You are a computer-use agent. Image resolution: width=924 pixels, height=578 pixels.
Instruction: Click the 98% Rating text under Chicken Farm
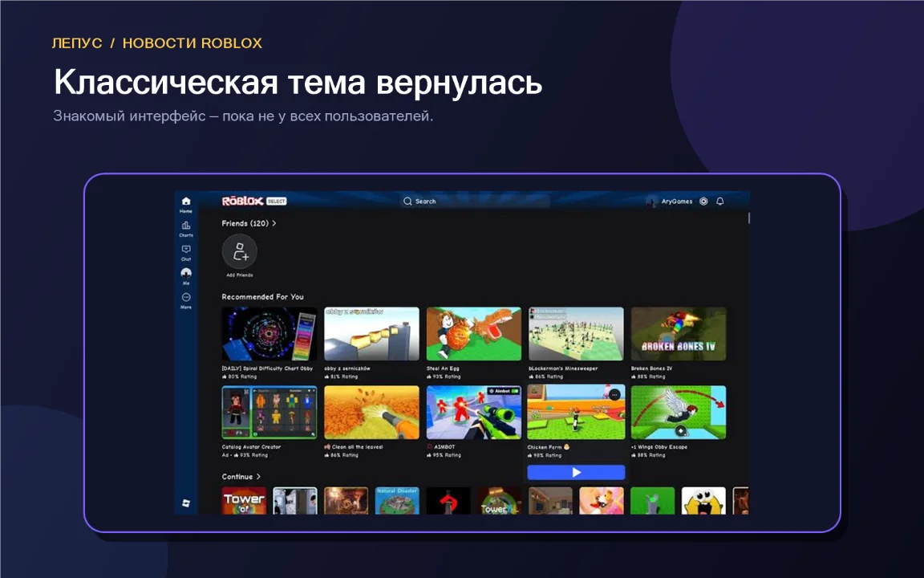(548, 455)
